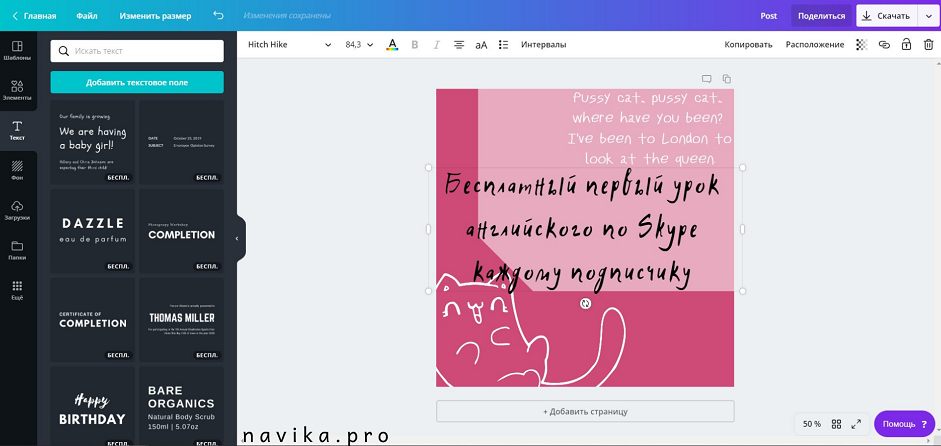
Task: Toggle italic text formatting
Action: (436, 45)
